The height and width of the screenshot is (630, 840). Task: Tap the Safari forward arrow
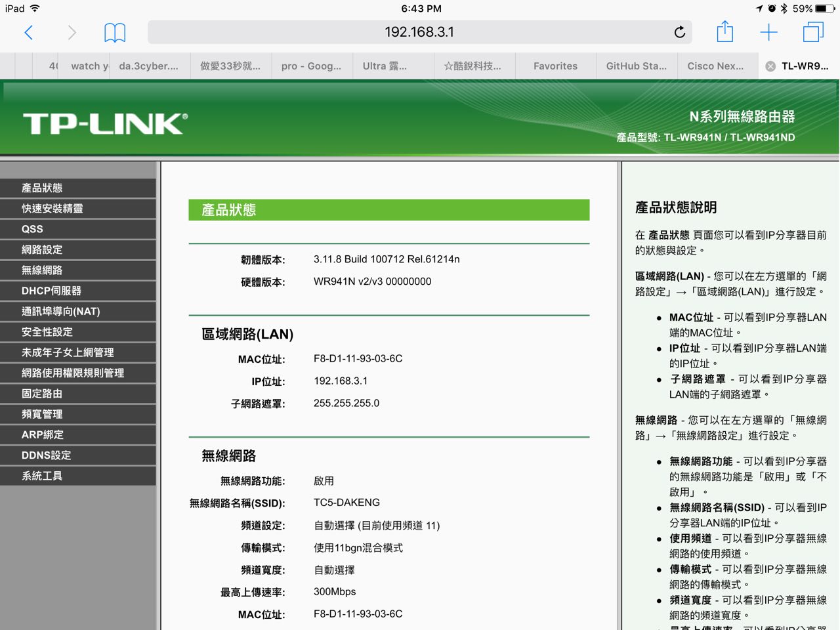[72, 32]
